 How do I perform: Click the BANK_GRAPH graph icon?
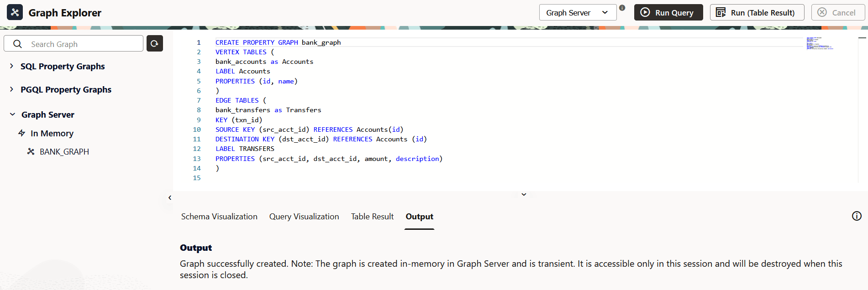(31, 151)
